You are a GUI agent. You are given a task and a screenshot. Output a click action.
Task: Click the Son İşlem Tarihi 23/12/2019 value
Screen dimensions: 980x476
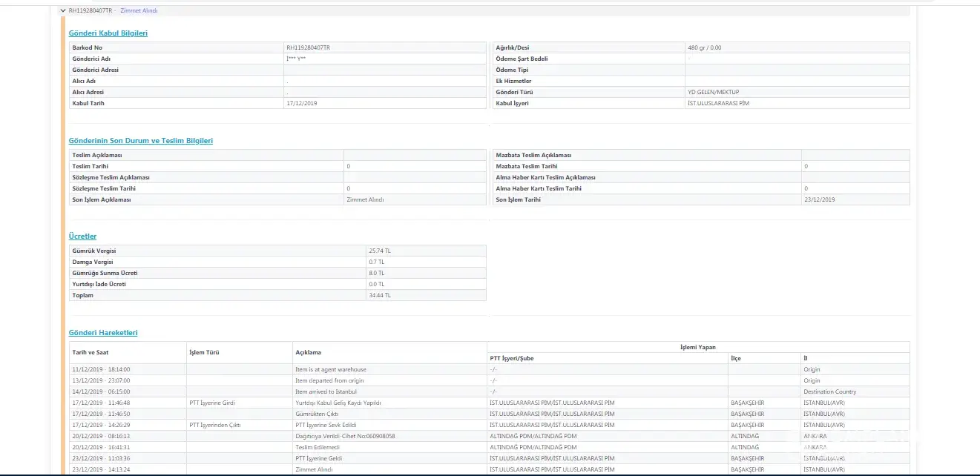(x=820, y=199)
